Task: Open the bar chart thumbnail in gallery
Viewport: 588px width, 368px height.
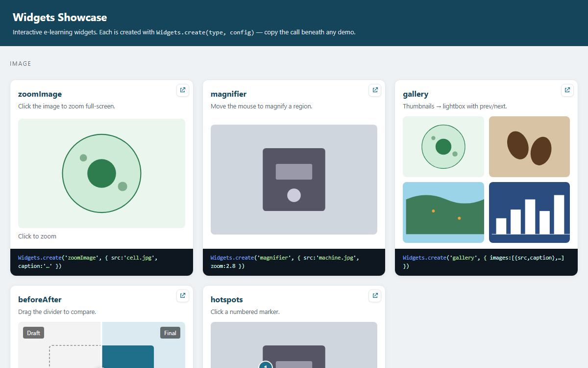Action: coord(529,212)
